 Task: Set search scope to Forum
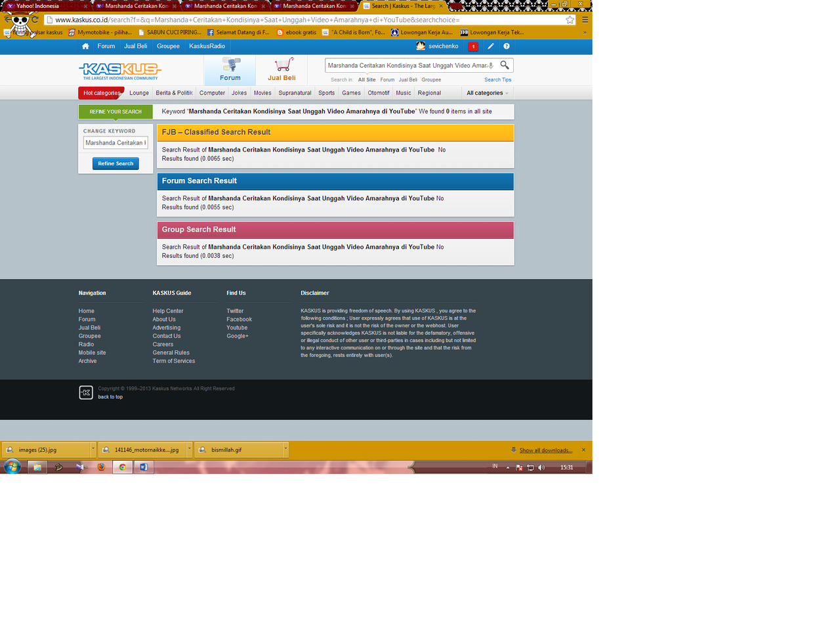387,80
